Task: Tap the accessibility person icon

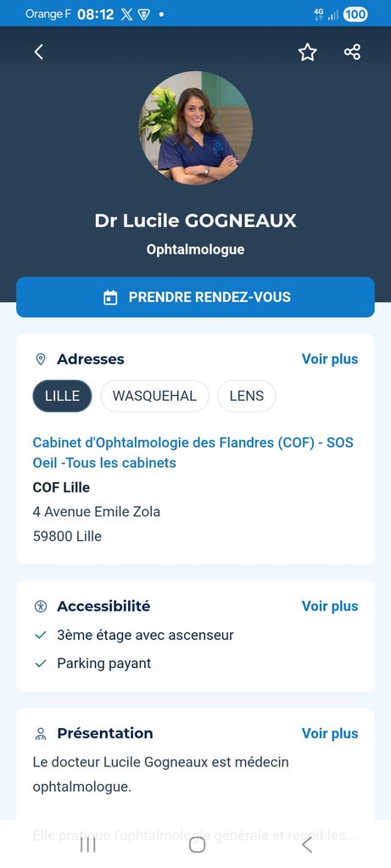Action: 41,606
